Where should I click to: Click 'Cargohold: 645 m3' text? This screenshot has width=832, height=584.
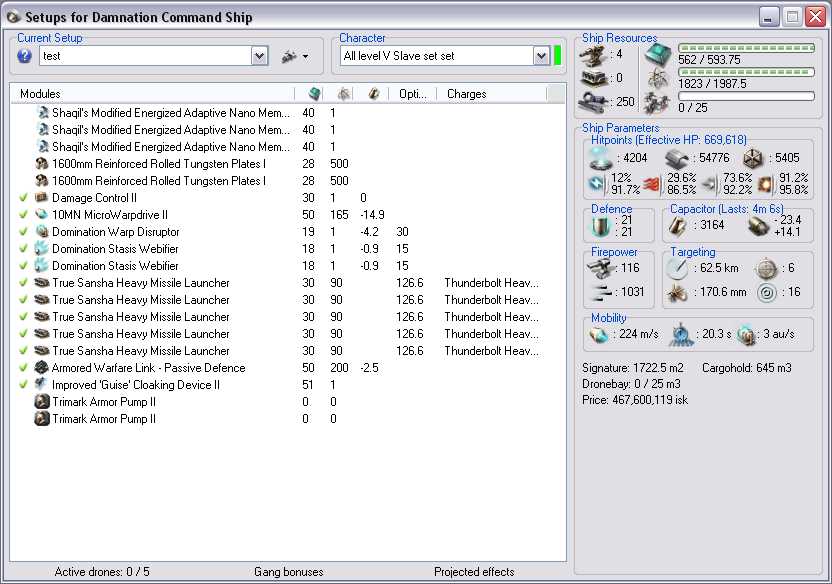coord(747,368)
